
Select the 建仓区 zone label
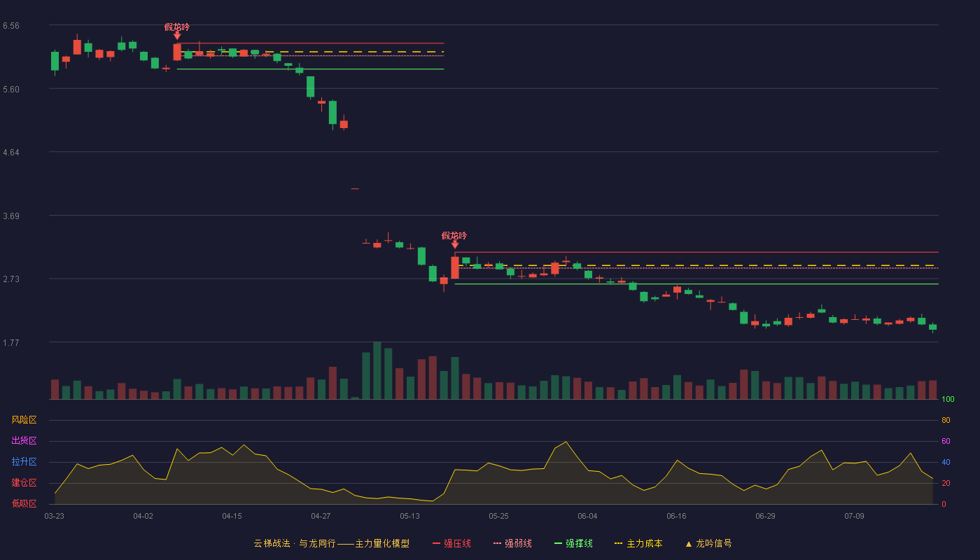tap(24, 483)
